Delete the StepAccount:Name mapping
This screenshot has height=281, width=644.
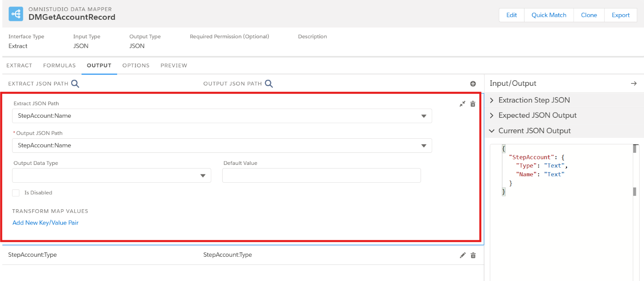[473, 104]
